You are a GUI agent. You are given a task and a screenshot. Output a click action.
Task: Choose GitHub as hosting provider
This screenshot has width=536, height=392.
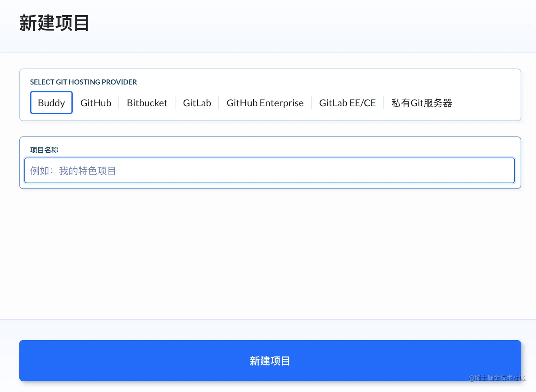(96, 103)
